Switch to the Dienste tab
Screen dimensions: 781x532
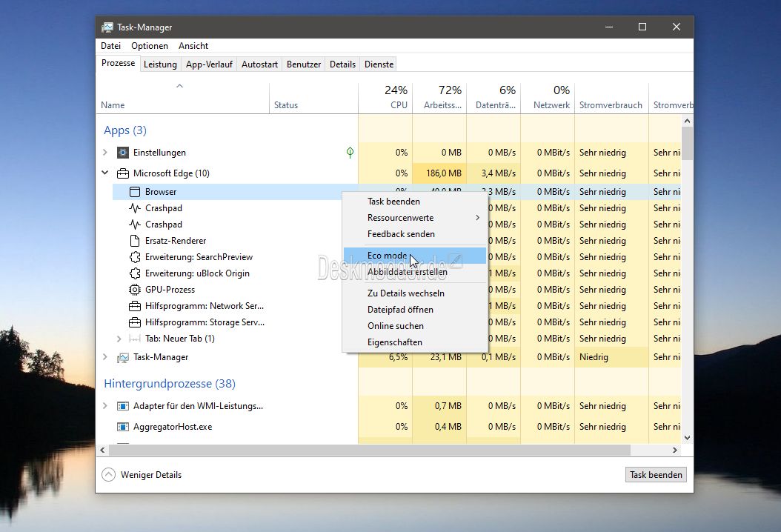coord(379,64)
